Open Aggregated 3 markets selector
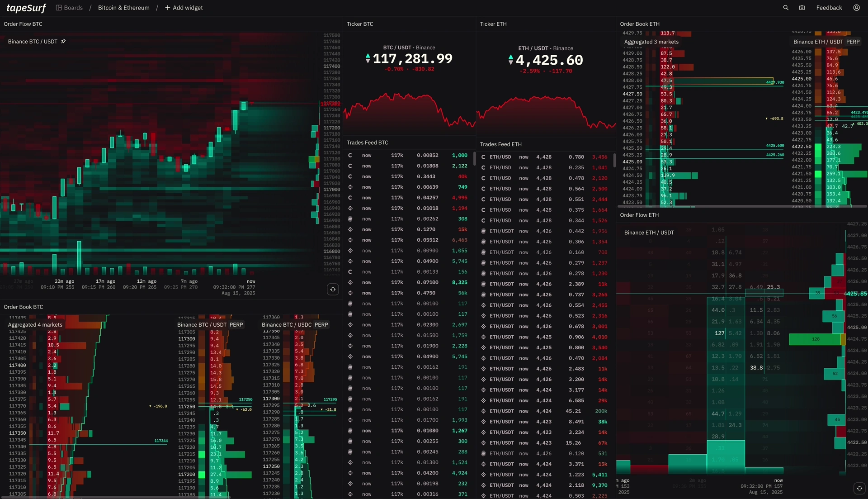This screenshot has height=499, width=868. (x=651, y=42)
